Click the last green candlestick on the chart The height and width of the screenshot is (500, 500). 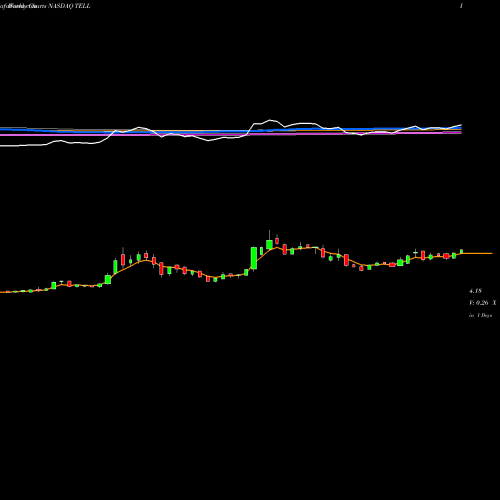pyautogui.click(x=462, y=251)
